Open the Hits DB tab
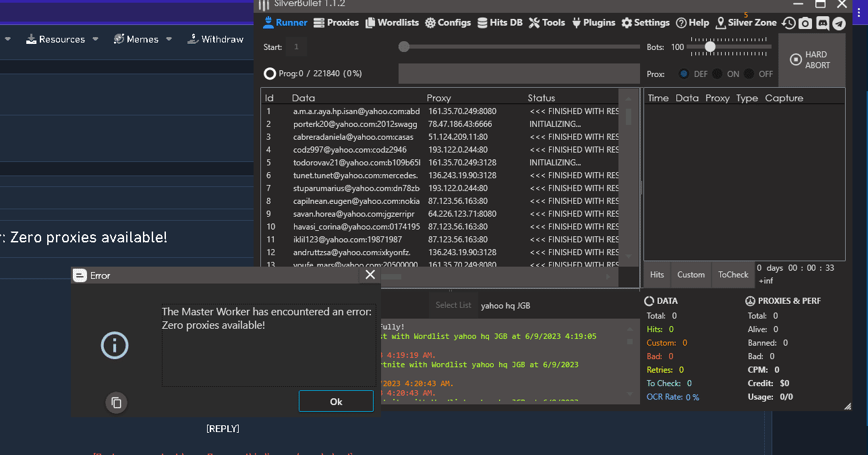Screen dimensions: 868x455 tap(500, 22)
